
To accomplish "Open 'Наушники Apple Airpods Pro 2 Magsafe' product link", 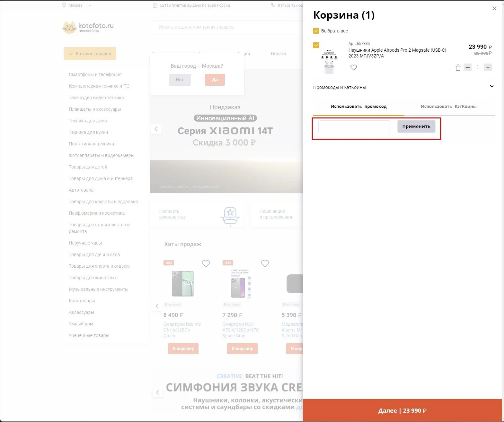I will point(397,53).
